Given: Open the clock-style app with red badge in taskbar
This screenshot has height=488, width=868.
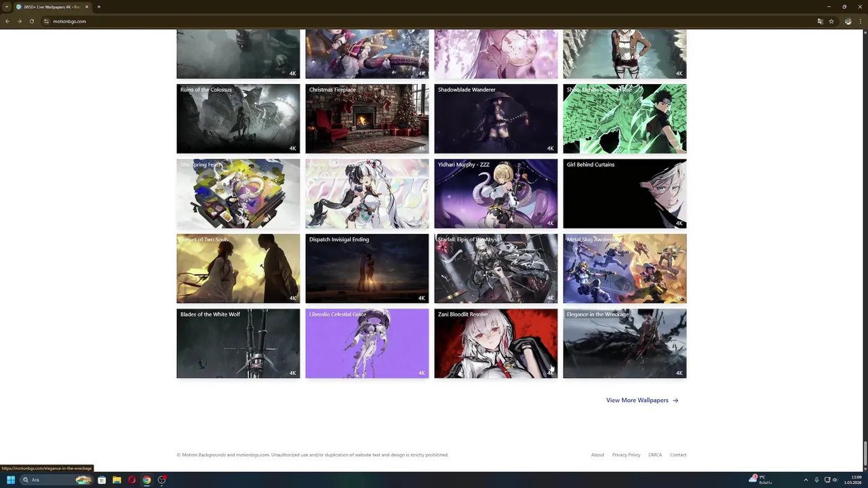Looking at the screenshot, I should pos(162,480).
